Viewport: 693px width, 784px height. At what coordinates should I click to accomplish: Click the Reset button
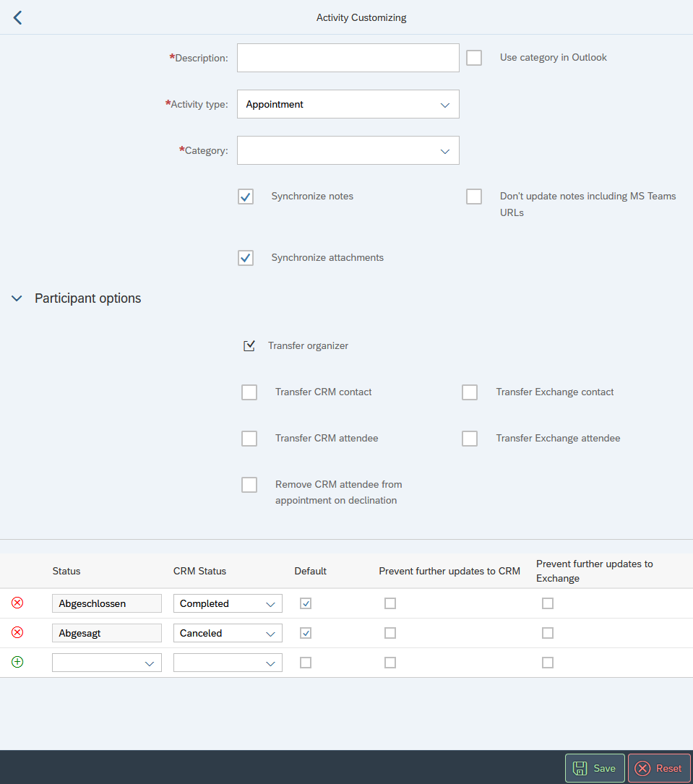click(x=659, y=768)
